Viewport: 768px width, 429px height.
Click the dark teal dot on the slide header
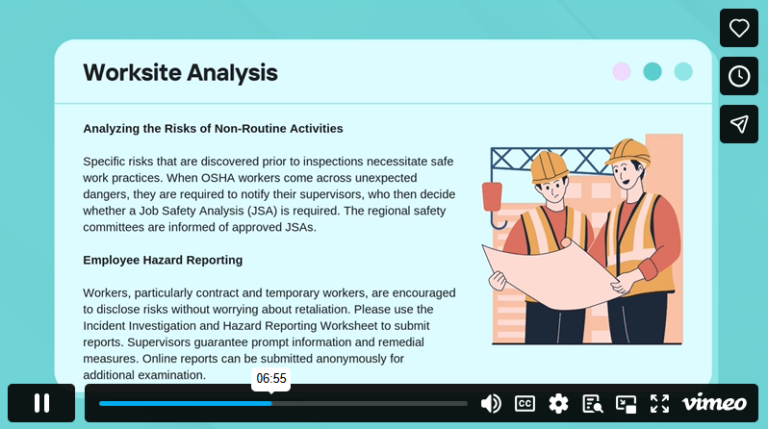point(652,72)
